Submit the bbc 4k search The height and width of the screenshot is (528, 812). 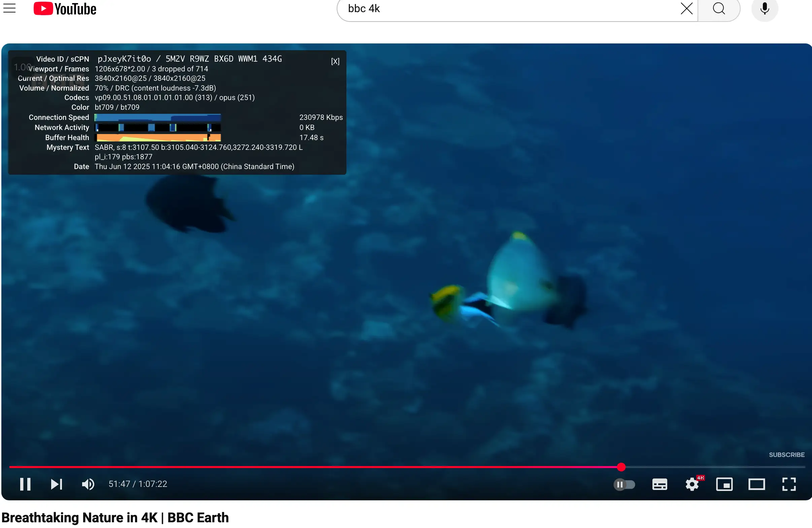719,8
